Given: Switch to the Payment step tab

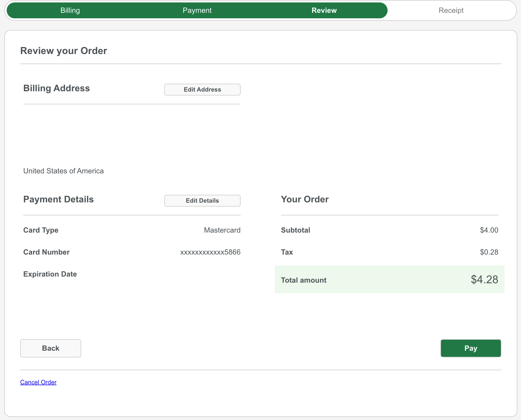Looking at the screenshot, I should [197, 10].
